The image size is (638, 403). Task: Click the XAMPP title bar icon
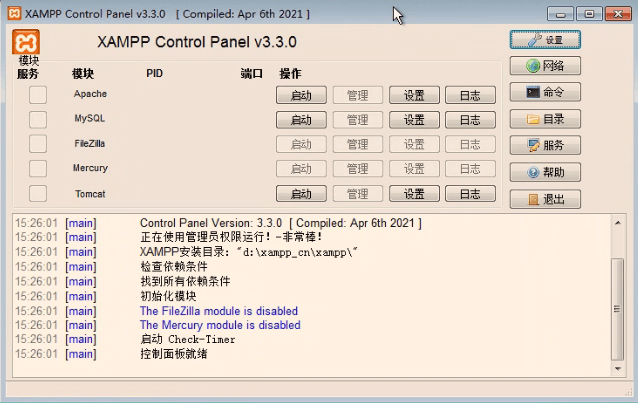(x=14, y=13)
